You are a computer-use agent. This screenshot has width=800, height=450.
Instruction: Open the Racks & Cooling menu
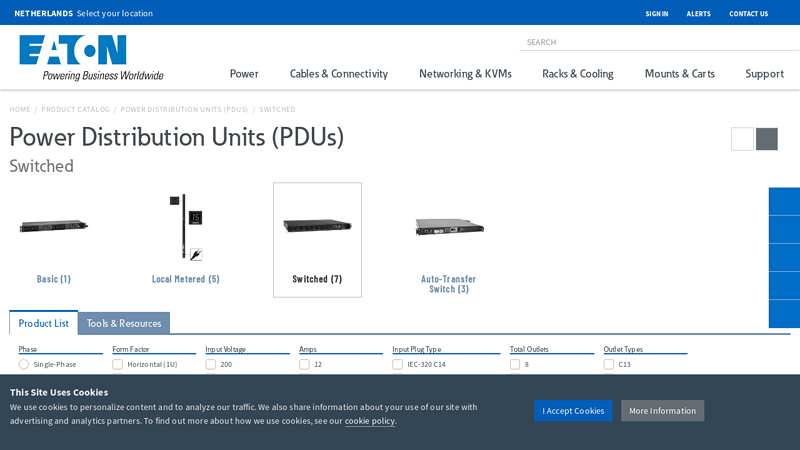point(578,73)
